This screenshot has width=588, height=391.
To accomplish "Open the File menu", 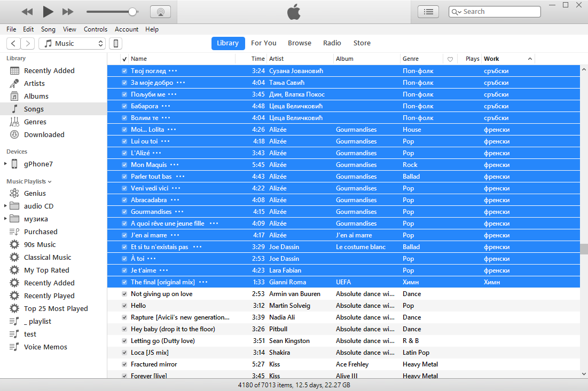I will point(11,29).
